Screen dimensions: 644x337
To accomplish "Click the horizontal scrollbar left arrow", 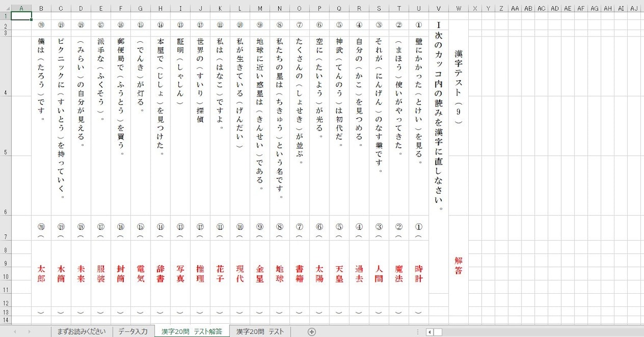I will pos(430,332).
